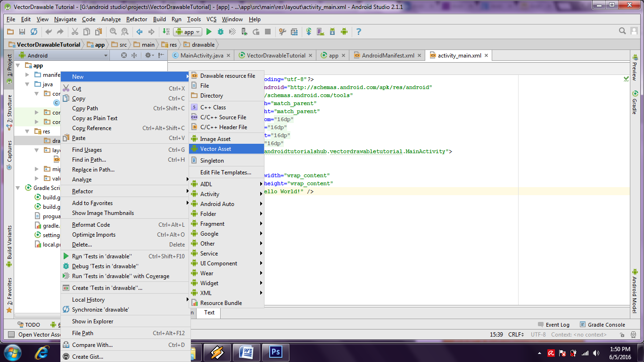The image size is (644, 362).
Task: Select Vector Asset from New submenu
Action: coord(226,149)
